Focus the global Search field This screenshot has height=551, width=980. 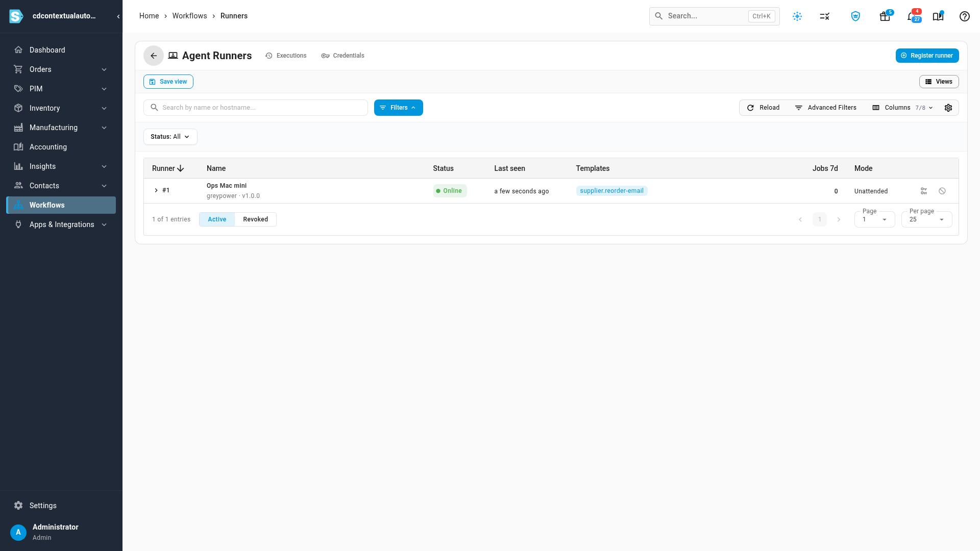[x=715, y=16]
